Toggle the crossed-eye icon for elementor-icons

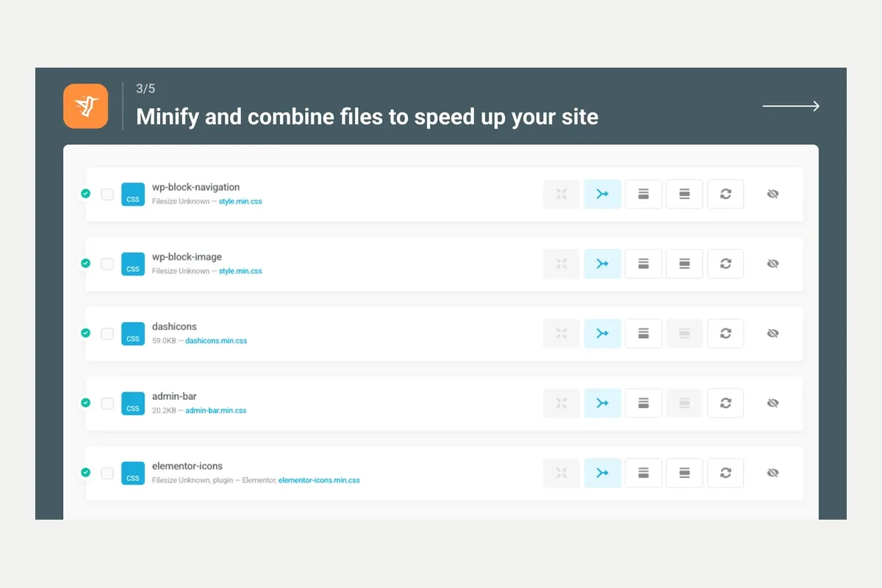coord(772,473)
